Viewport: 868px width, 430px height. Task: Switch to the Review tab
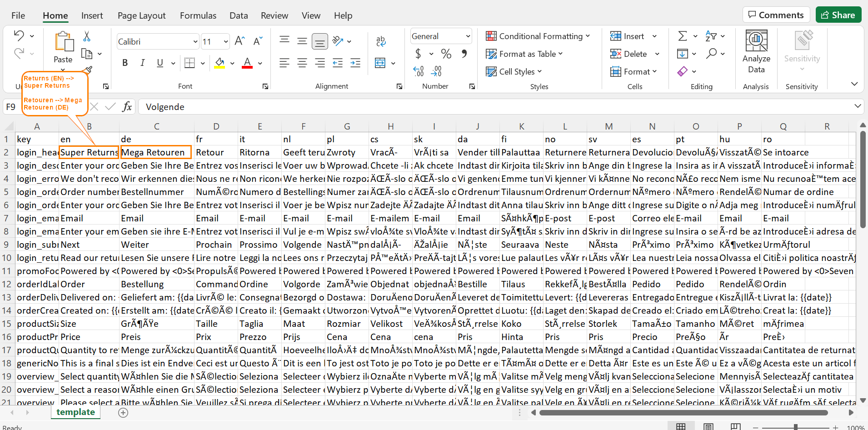tap(274, 15)
